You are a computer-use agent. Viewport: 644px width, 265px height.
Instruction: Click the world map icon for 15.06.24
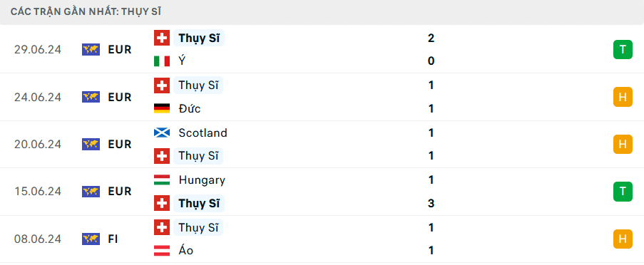tap(91, 192)
